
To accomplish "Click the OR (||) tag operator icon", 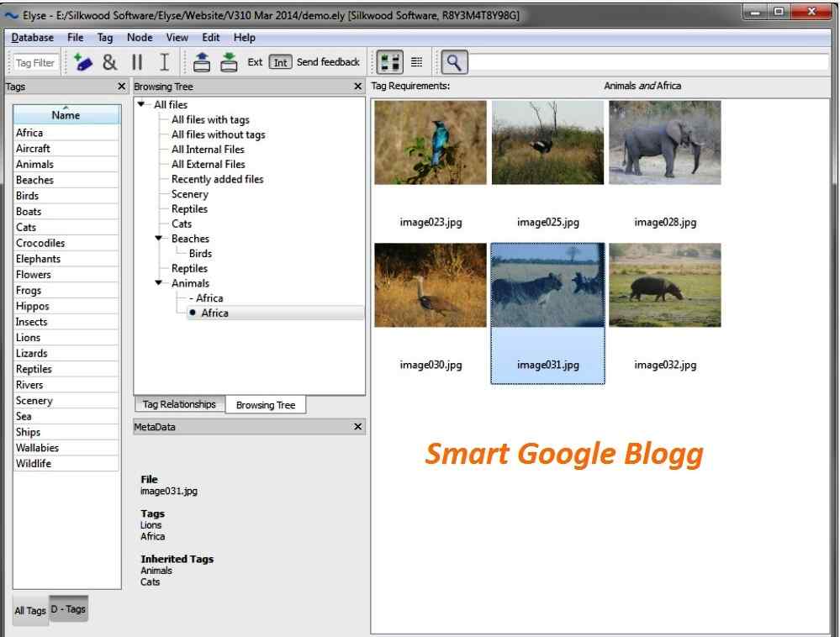I will [135, 61].
